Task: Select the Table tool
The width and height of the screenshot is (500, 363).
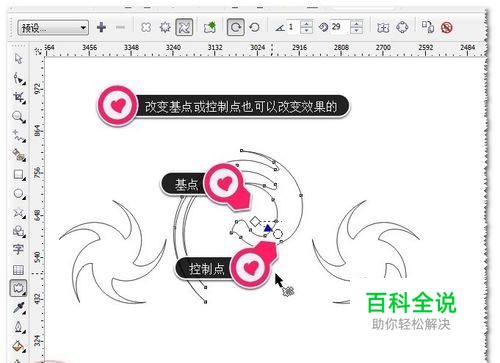Action: [x=18, y=270]
